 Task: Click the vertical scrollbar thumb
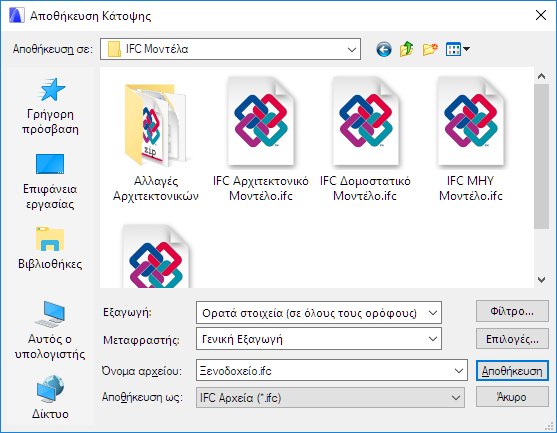point(541,157)
